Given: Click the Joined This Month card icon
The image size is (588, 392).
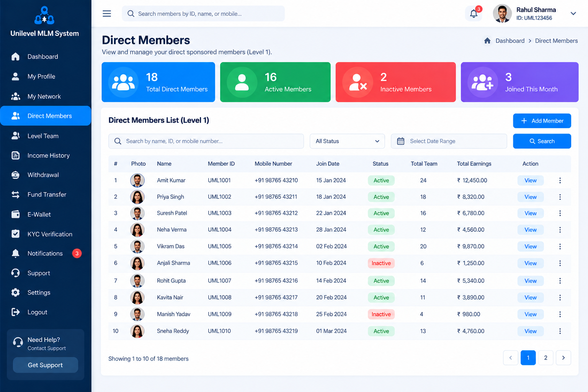Looking at the screenshot, I should 483,82.
